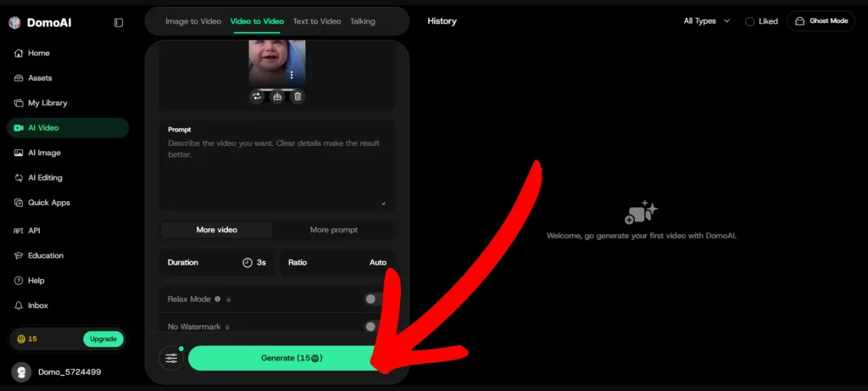Open the All Types filter dropdown
This screenshot has height=391, width=868.
coord(707,21)
